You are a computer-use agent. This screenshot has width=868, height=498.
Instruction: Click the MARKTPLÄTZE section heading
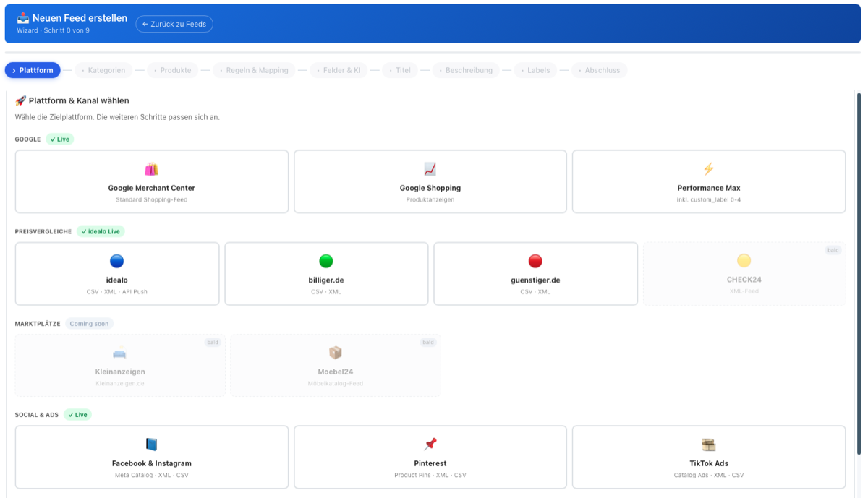point(38,324)
